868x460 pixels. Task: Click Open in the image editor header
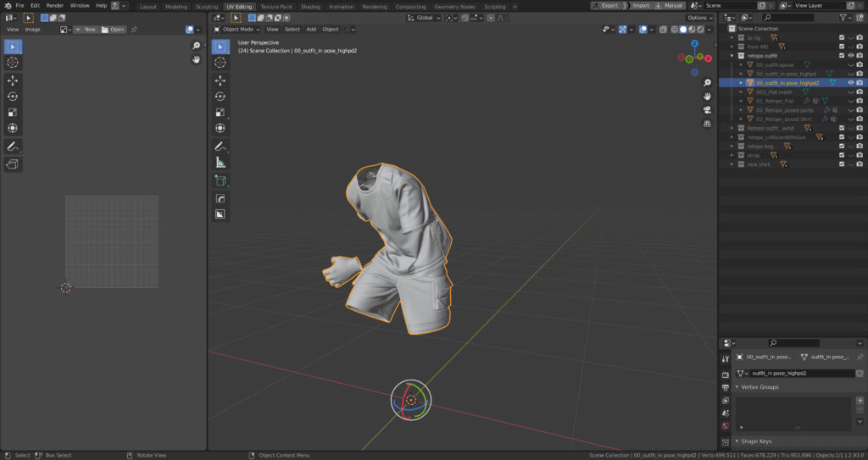coord(113,30)
